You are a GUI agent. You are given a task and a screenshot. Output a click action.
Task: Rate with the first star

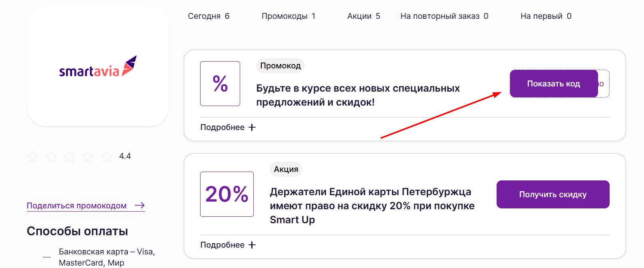click(x=32, y=157)
